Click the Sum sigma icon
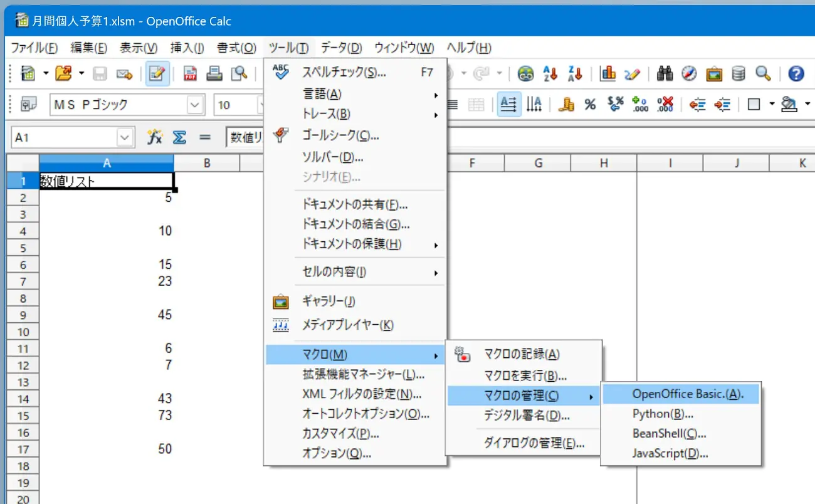Viewport: 815px width, 504px height. pos(179,137)
